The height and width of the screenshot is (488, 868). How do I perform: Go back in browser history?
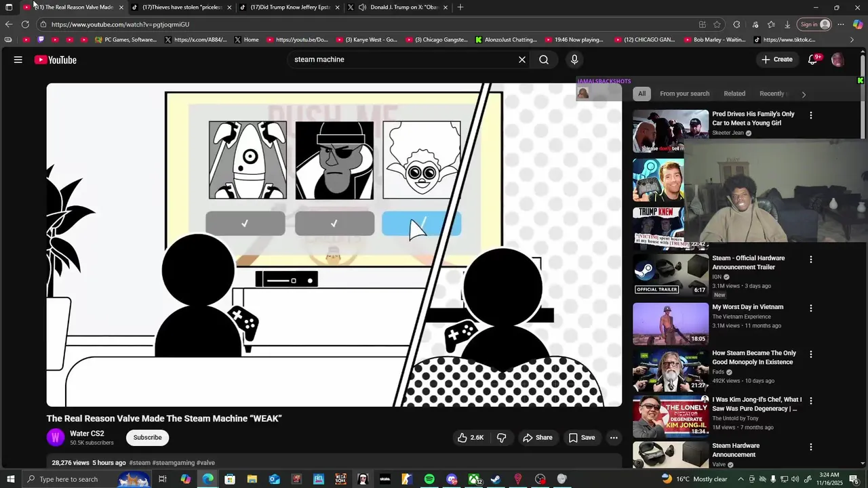pos(9,24)
